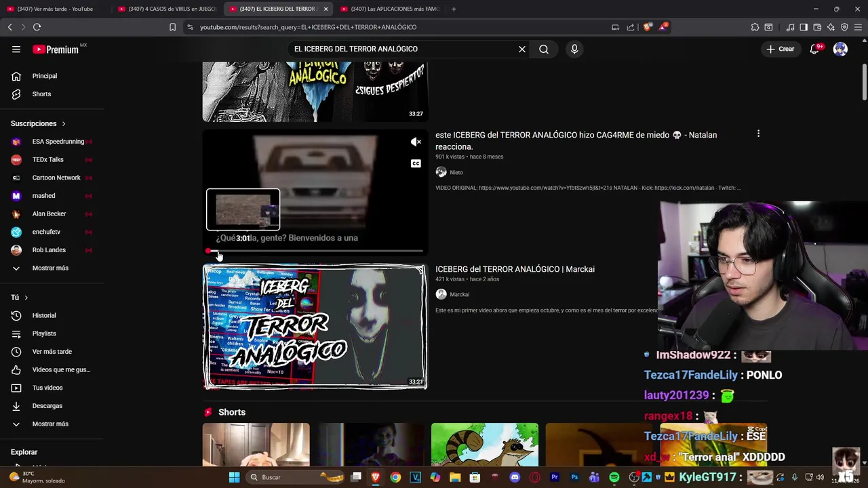The image size is (868, 488).
Task: Open the account avatar menu
Action: (x=840, y=49)
